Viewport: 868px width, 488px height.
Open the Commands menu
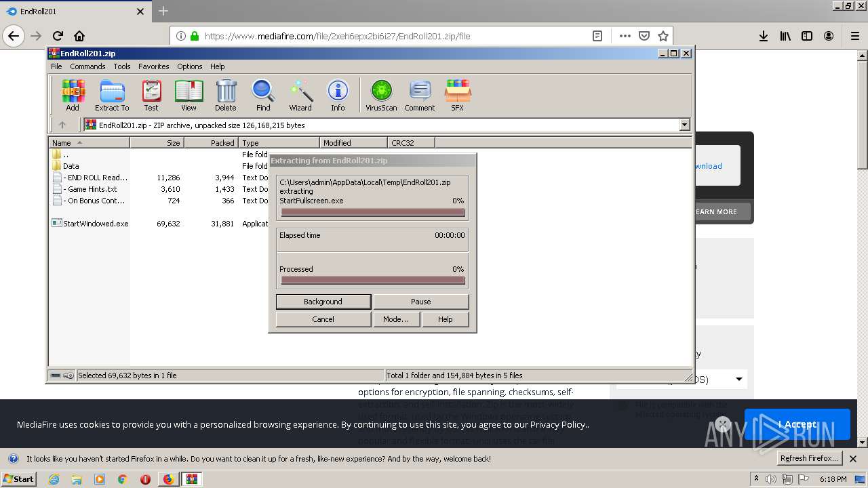87,66
